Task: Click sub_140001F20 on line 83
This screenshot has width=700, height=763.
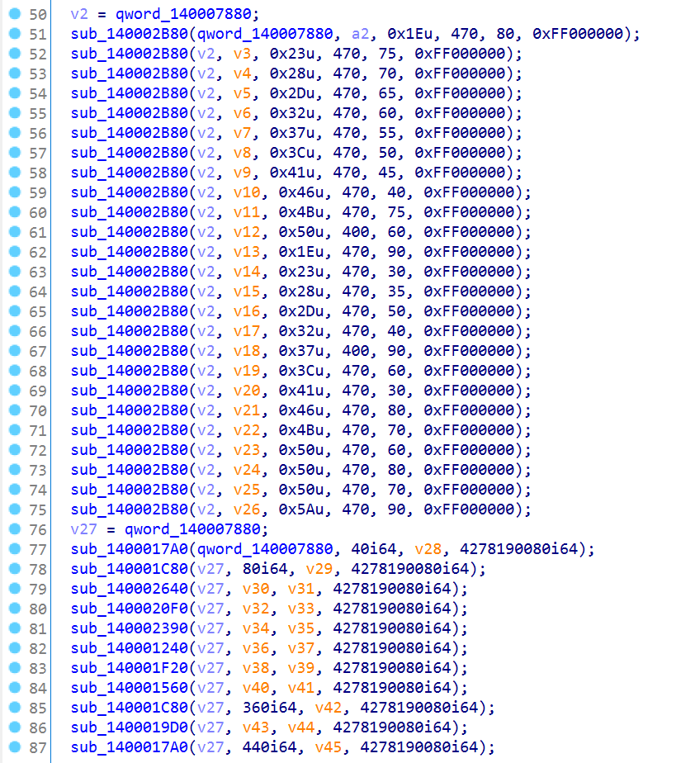Action: (x=130, y=668)
